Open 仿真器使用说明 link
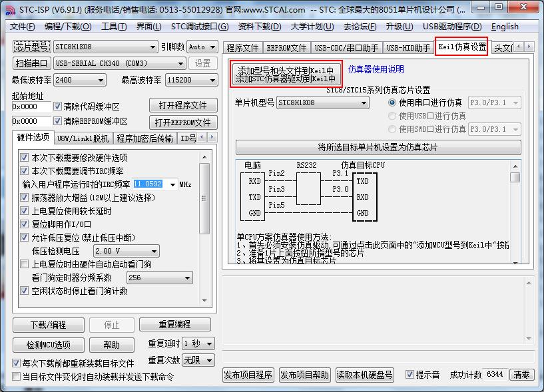Viewport: 544px width, 392px height. click(376, 69)
